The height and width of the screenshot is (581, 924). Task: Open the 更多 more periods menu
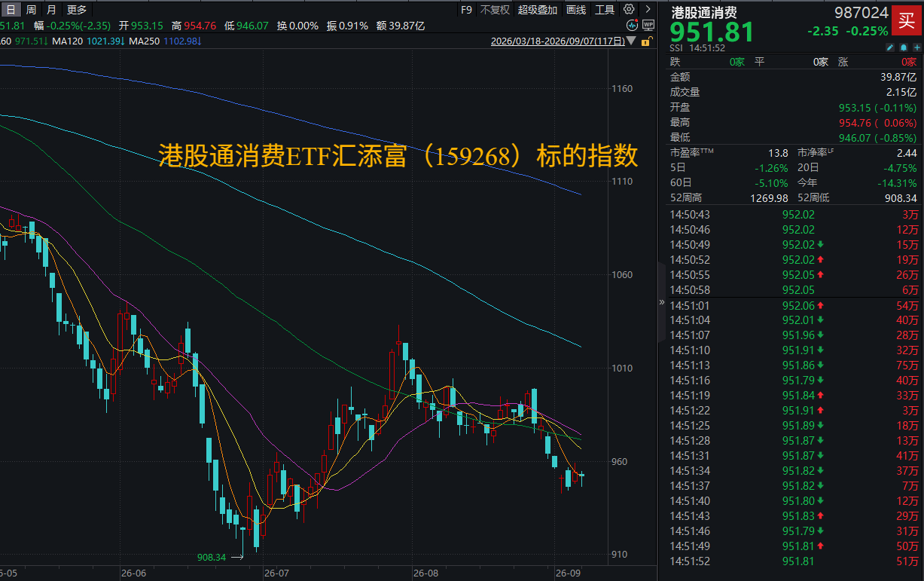[77, 10]
